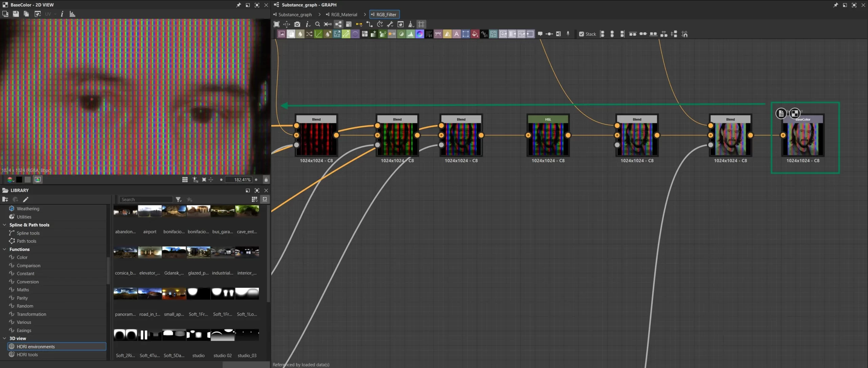Fit graph to view with frame icon
This screenshot has height=368, width=868.
277,24
